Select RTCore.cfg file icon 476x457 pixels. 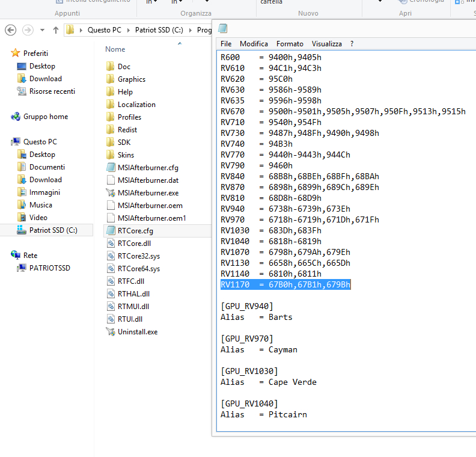click(111, 230)
